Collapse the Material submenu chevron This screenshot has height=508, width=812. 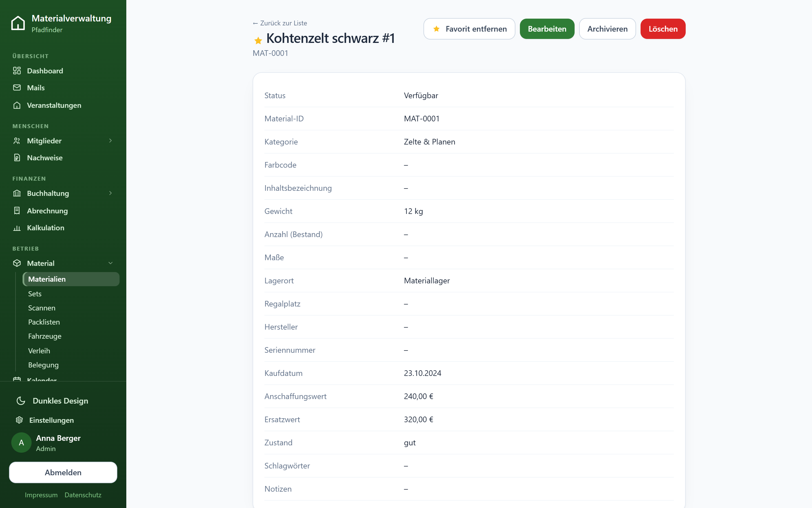tap(111, 263)
